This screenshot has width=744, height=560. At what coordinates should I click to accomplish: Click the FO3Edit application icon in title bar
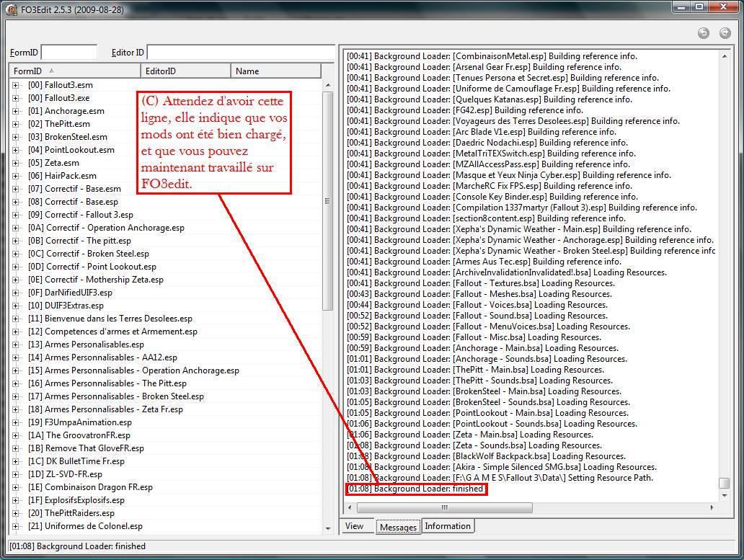tap(11, 8)
